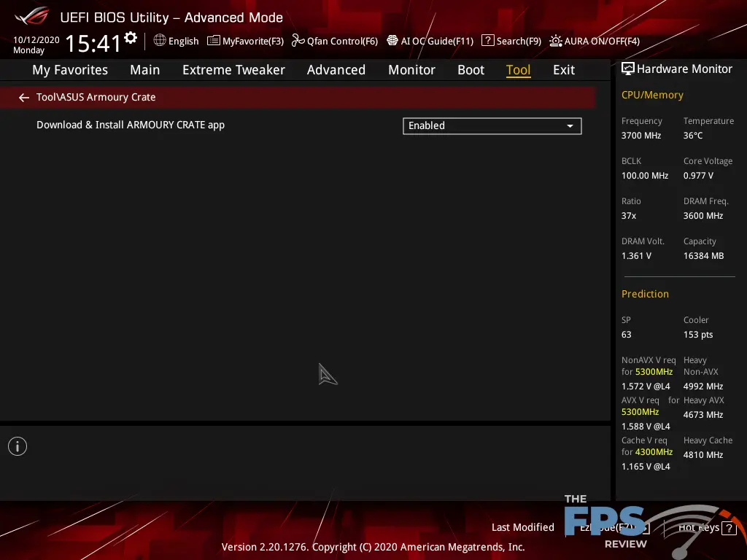
Task: Click 16384 MB capacity value
Action: [x=703, y=256]
